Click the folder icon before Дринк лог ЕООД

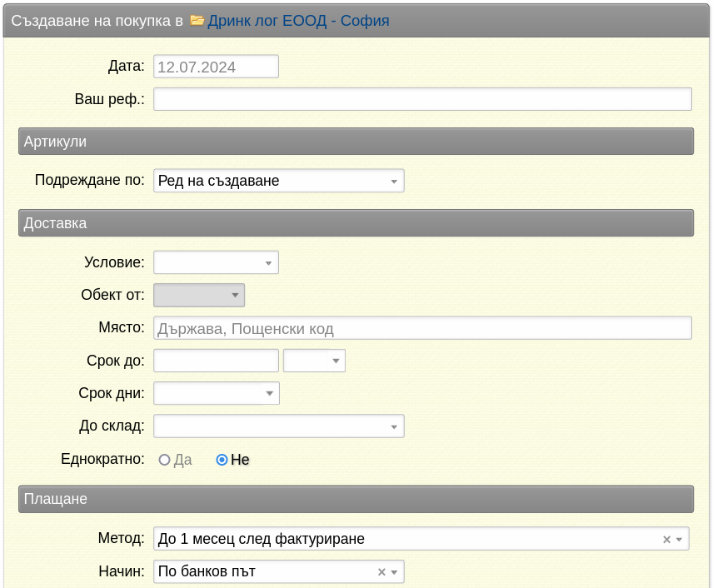click(x=197, y=21)
